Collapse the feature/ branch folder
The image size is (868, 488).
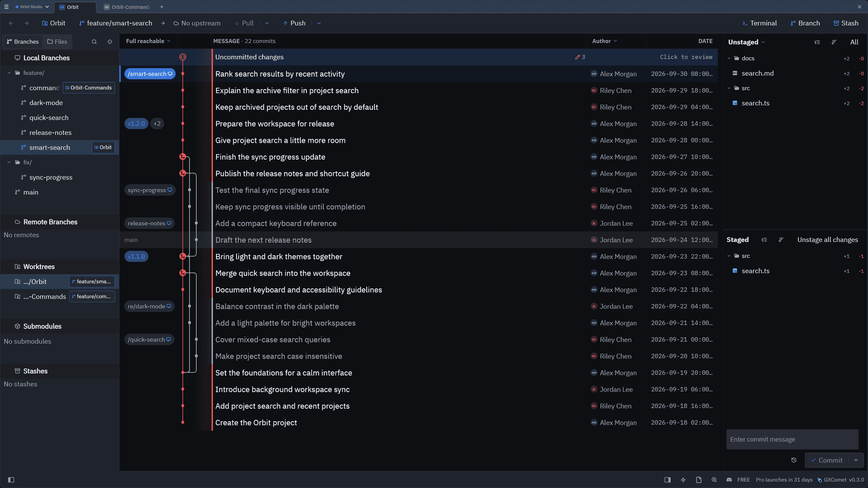coord(9,73)
